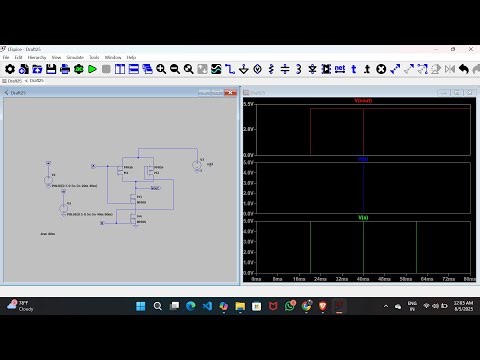
Task: Click the blue V(b) trace label
Action: 363,159
